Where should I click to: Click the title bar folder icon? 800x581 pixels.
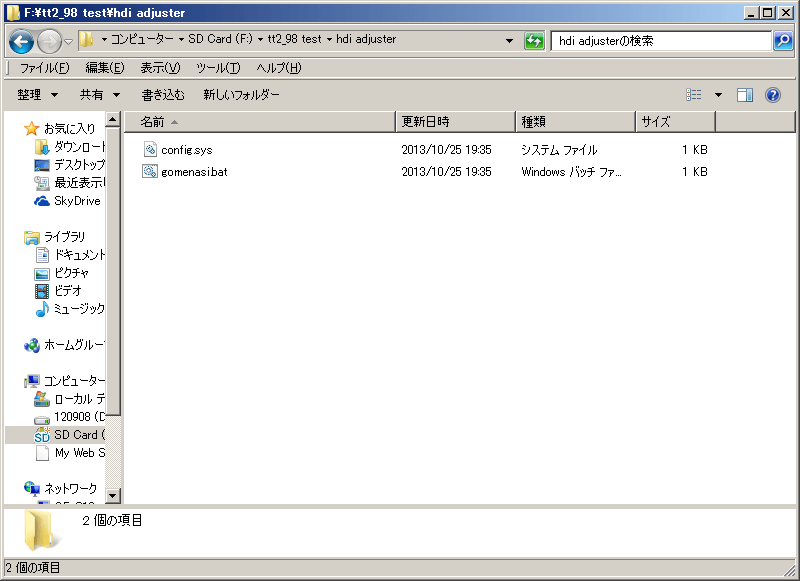tap(13, 12)
